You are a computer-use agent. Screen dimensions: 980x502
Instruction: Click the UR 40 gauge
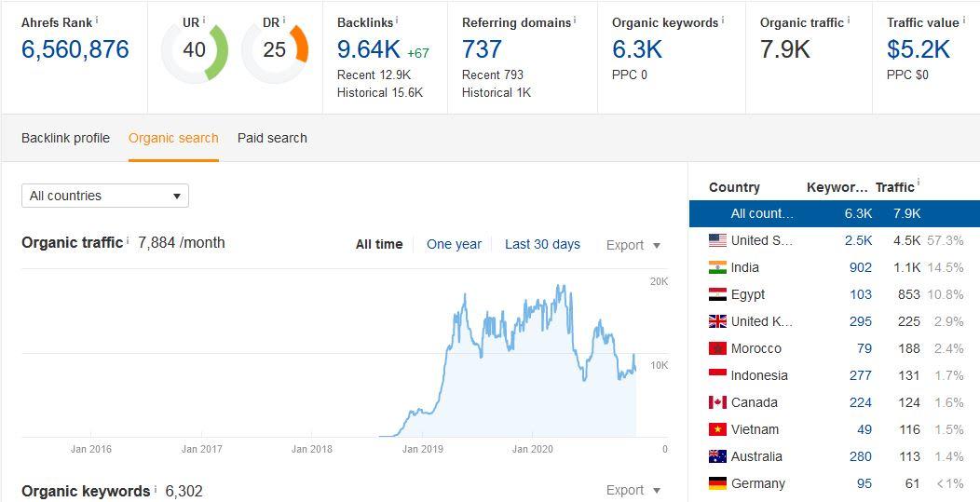tap(195, 50)
